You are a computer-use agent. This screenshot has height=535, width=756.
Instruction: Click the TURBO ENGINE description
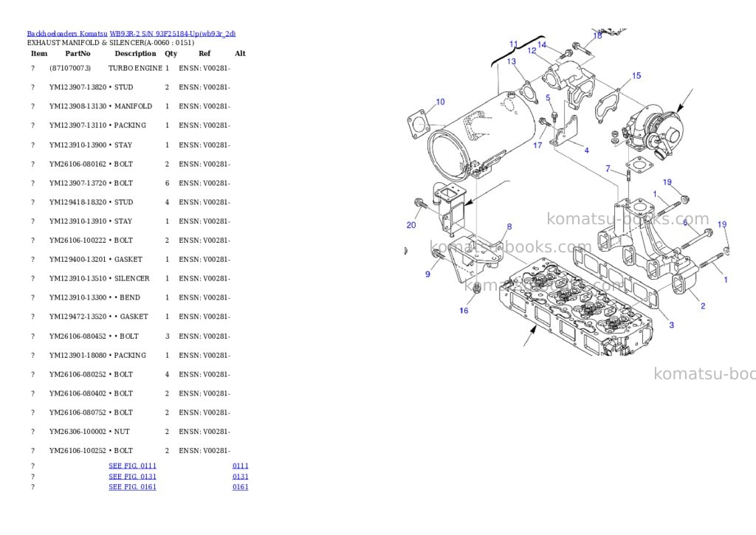pyautogui.click(x=135, y=68)
